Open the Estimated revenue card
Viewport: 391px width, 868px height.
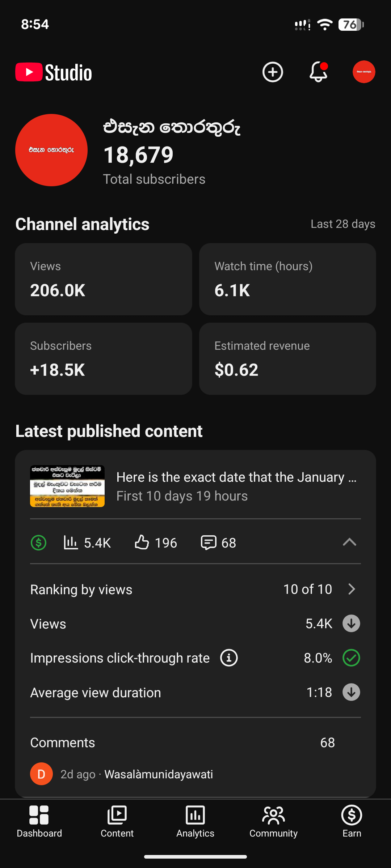pos(287,358)
